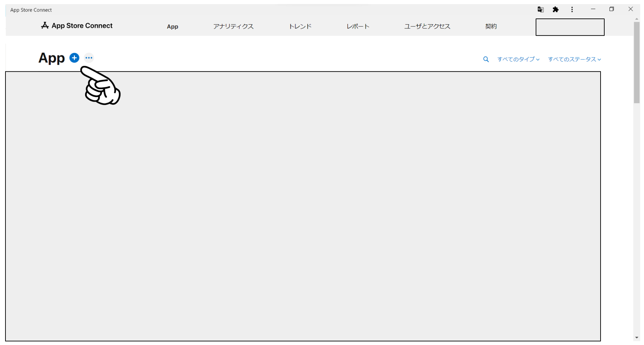The height and width of the screenshot is (345, 644).
Task: Expand the すべてのステータス filter dropdown
Action: coord(574,59)
